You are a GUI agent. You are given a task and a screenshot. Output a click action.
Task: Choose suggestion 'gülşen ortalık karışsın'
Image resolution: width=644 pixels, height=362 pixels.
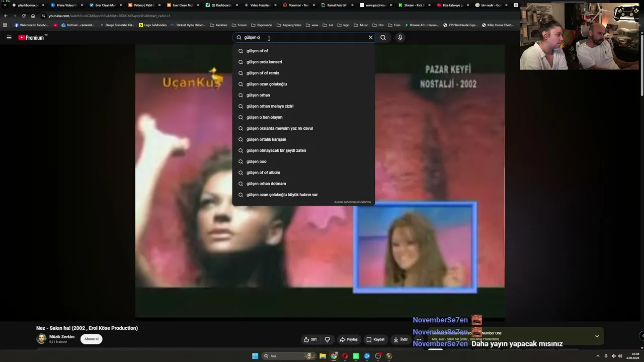(x=303, y=139)
